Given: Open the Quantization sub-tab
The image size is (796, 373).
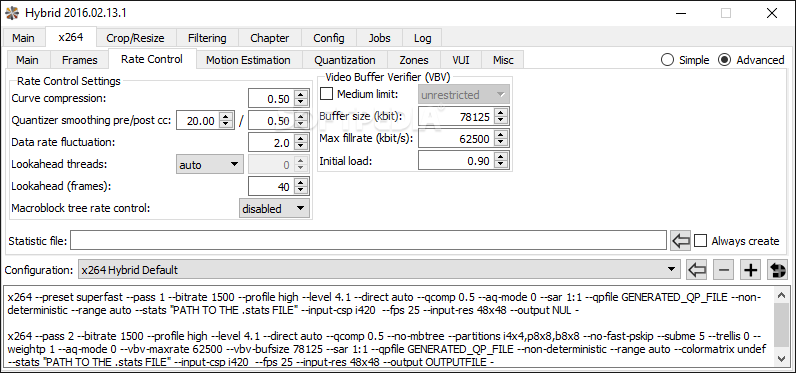Looking at the screenshot, I should click(x=345, y=60).
